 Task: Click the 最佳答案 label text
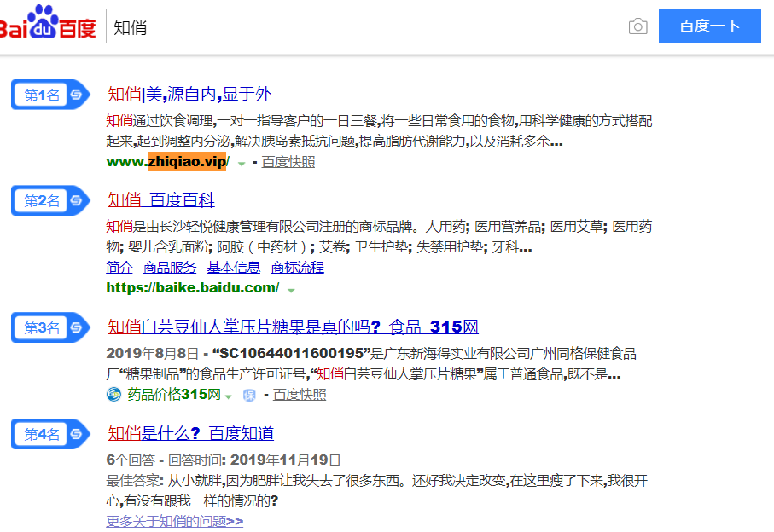point(135,481)
